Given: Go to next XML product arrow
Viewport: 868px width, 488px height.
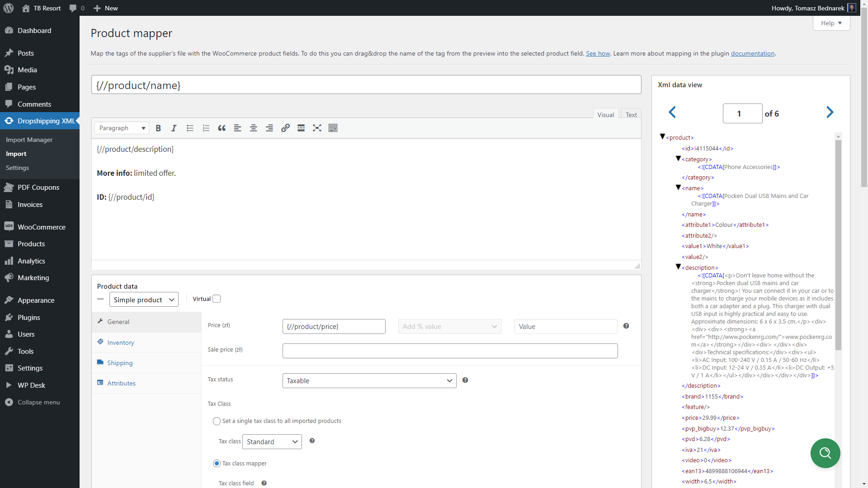Looking at the screenshot, I should 830,113.
